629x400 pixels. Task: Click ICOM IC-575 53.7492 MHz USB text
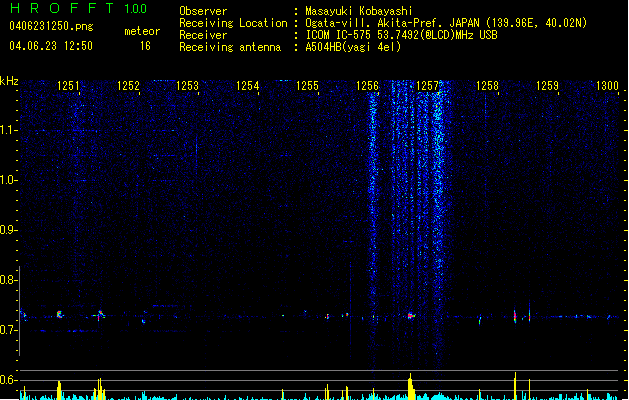(x=401, y=35)
